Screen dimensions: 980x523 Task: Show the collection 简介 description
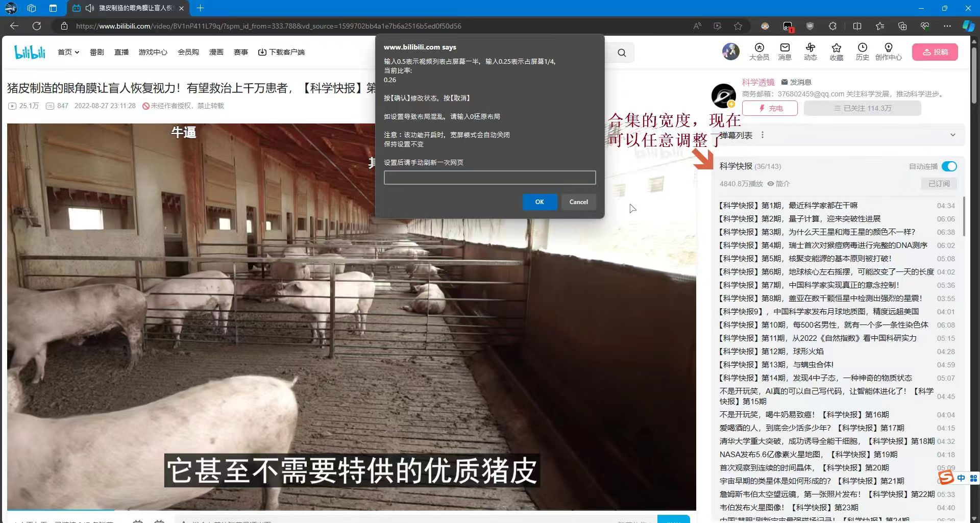pyautogui.click(x=778, y=184)
